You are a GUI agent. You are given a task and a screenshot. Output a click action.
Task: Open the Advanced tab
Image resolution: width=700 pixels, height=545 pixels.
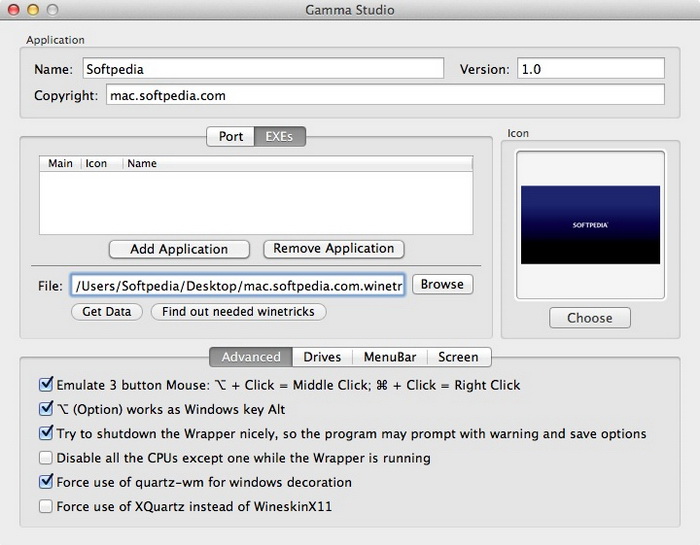tap(251, 357)
